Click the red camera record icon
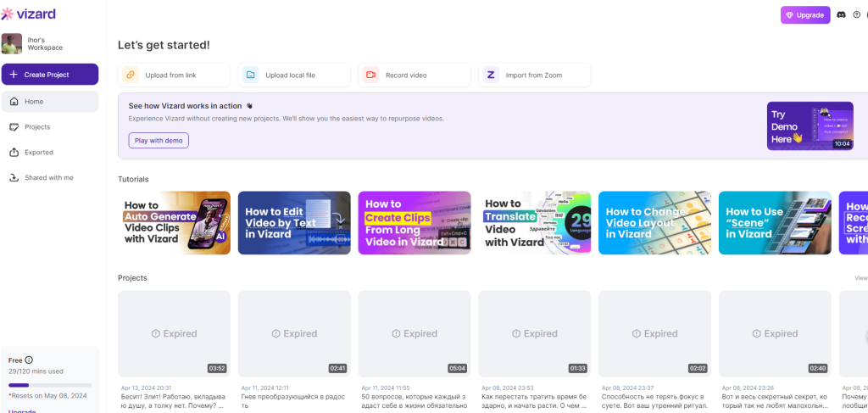This screenshot has width=868, height=413. click(371, 75)
